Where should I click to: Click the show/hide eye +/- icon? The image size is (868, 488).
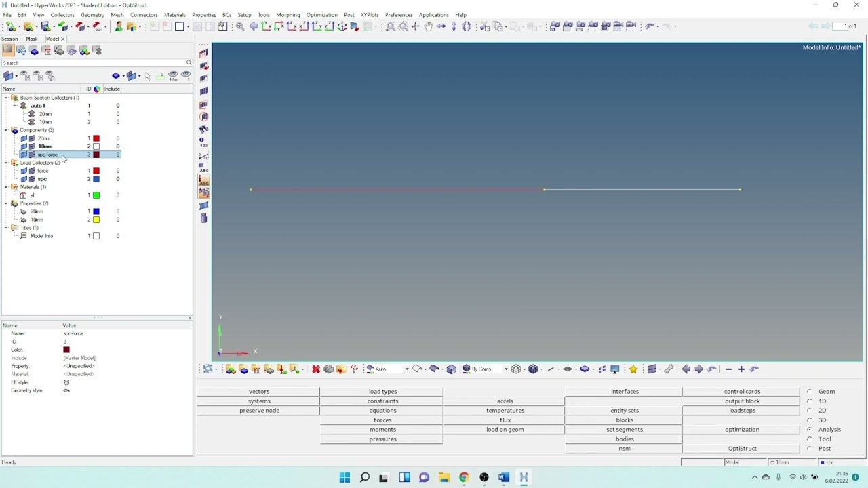(173, 76)
